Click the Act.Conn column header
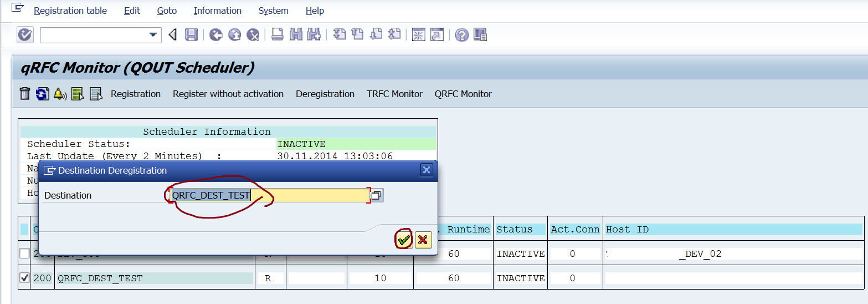 click(575, 229)
